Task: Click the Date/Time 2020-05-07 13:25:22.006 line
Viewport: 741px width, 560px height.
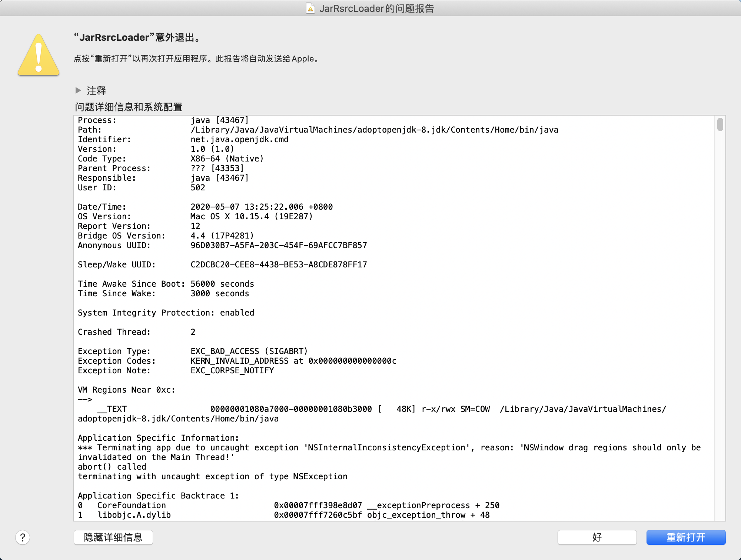Action: pos(205,207)
